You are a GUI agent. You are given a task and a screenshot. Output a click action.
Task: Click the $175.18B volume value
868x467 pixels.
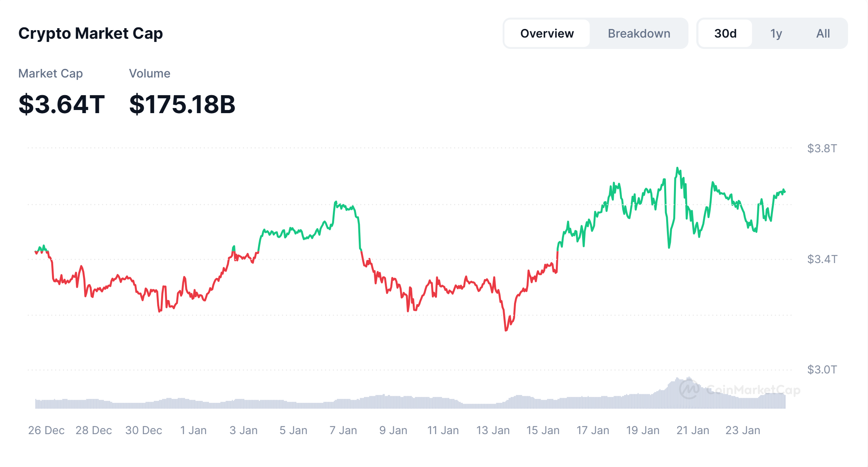182,105
